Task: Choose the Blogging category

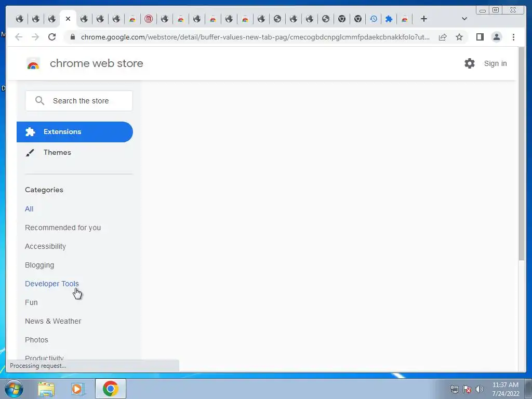Action: (x=39, y=265)
